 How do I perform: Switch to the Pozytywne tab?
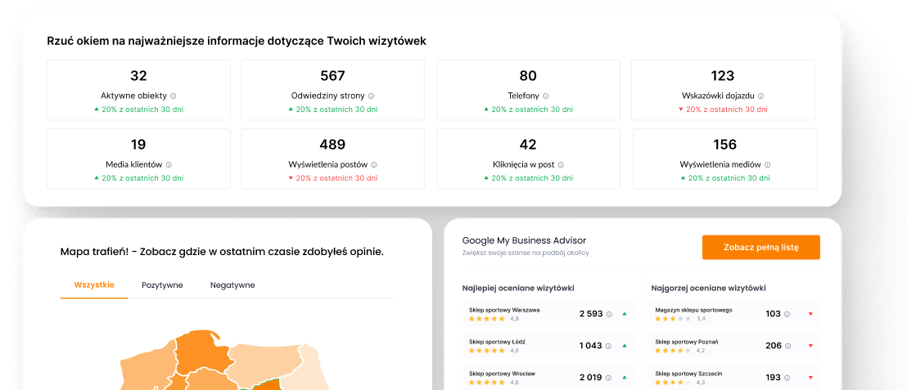(163, 285)
